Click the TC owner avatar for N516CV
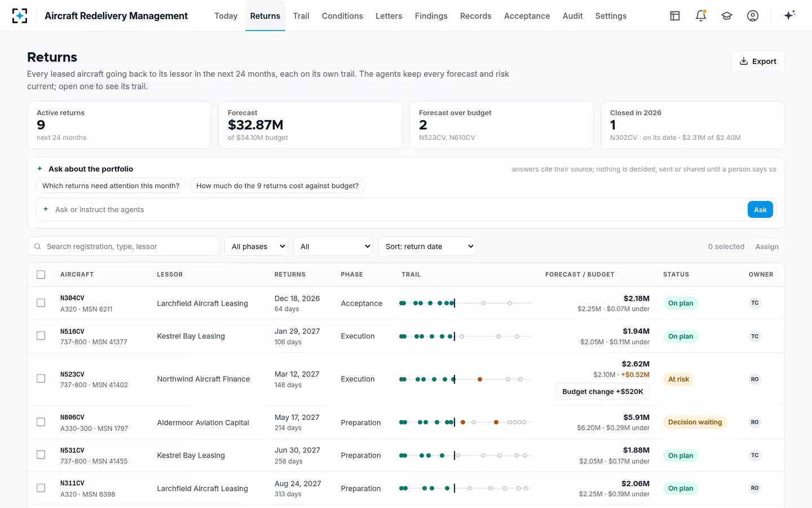812x508 pixels. pyautogui.click(x=755, y=336)
